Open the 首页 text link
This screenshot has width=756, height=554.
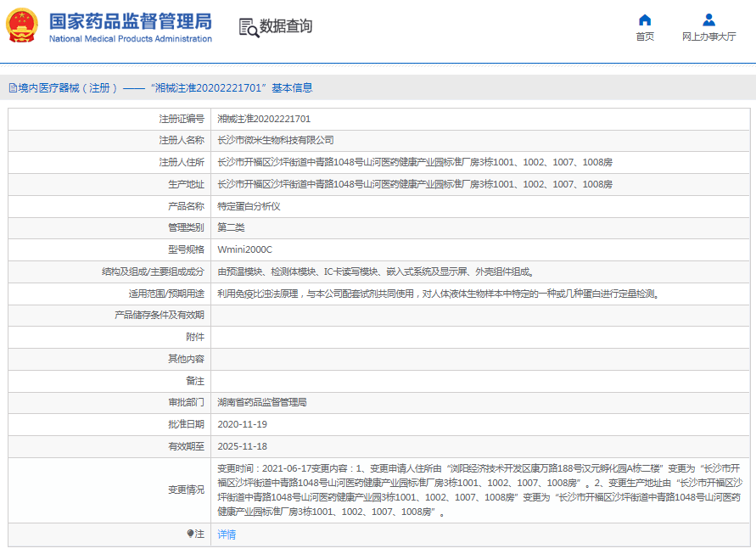[x=645, y=36]
